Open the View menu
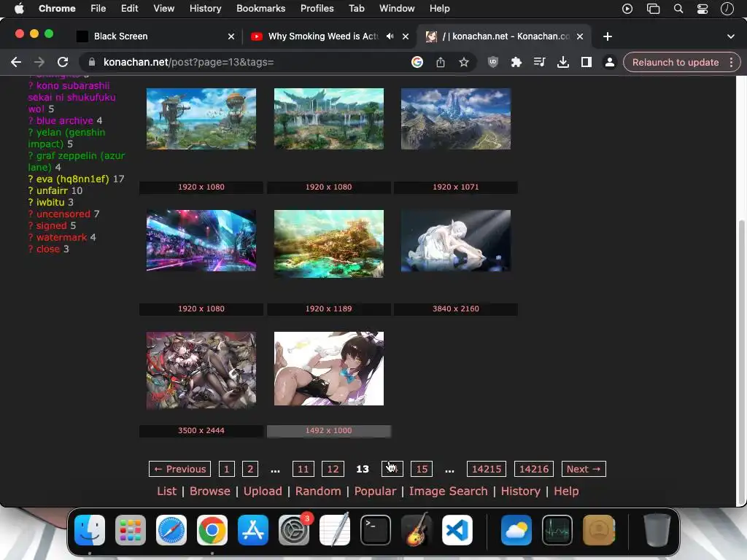Image resolution: width=747 pixels, height=560 pixels. tap(163, 9)
